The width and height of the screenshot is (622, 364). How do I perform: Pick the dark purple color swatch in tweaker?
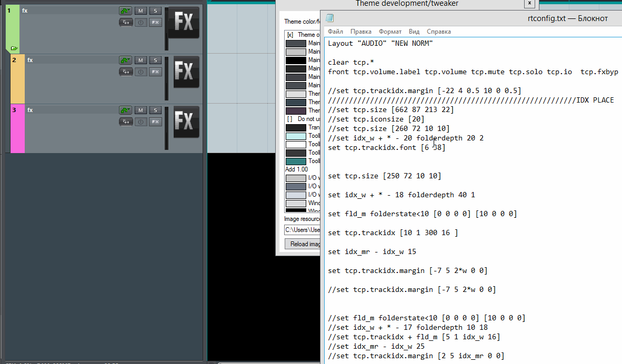pos(296,110)
